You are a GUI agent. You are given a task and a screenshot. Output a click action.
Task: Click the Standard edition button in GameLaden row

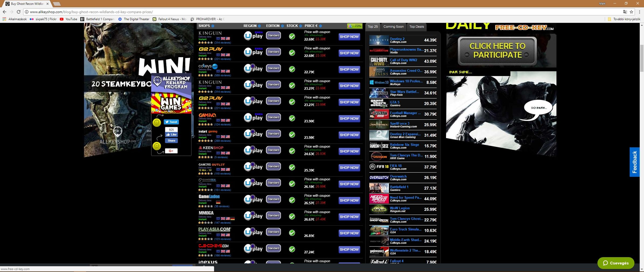click(x=273, y=199)
